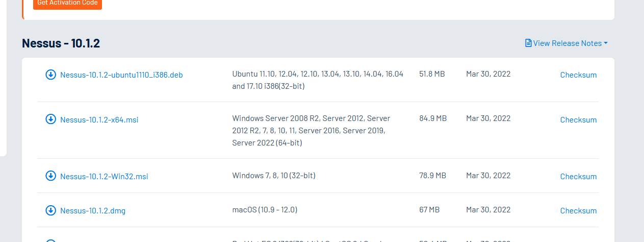The height and width of the screenshot is (242, 644).
Task: Open Checksum for the Win32.msi row
Action: click(x=578, y=177)
